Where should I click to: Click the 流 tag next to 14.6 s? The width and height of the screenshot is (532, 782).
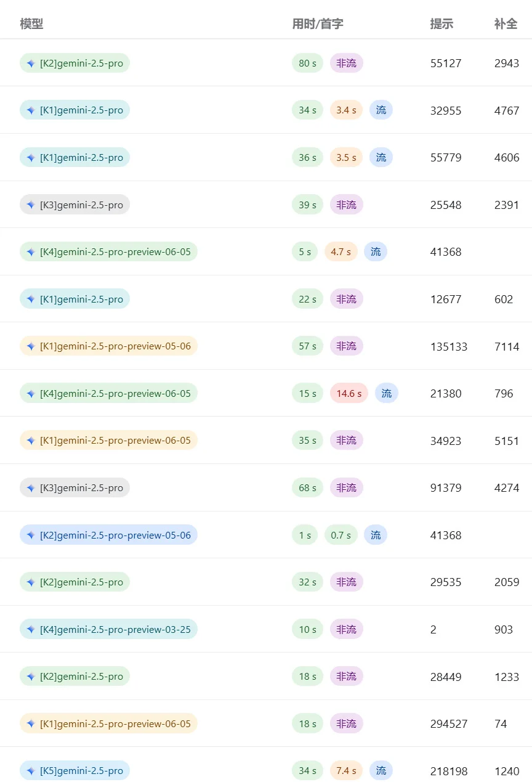387,393
